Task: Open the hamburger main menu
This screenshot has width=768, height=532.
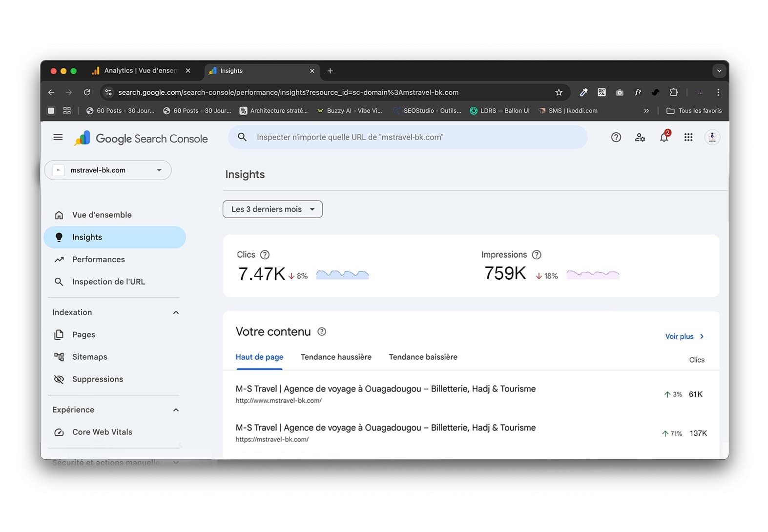Action: pos(58,138)
